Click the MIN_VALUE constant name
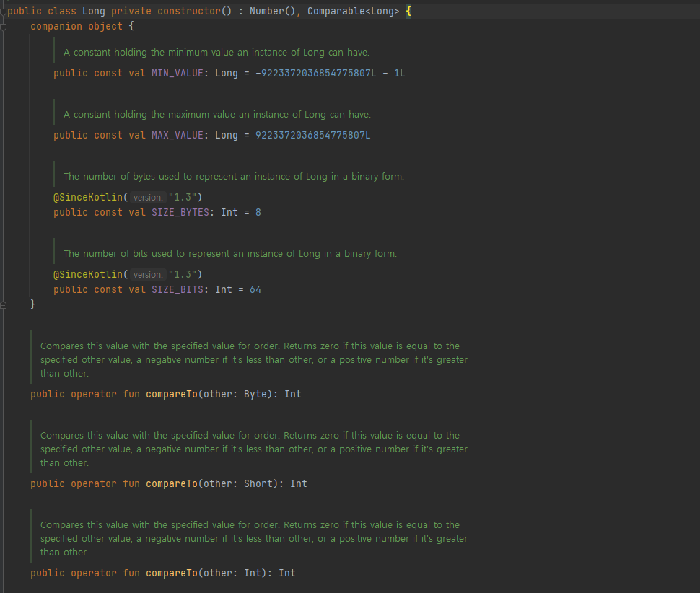The width and height of the screenshot is (700, 593). click(x=178, y=73)
